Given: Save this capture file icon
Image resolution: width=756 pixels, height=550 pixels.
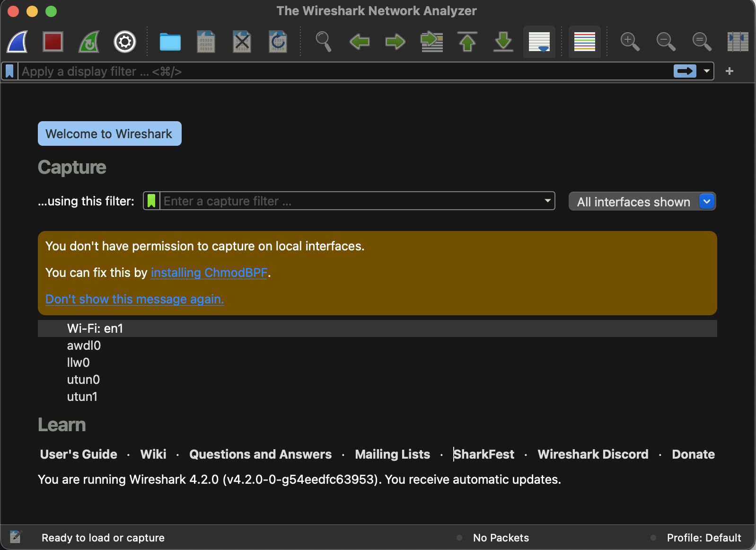Looking at the screenshot, I should point(206,42).
